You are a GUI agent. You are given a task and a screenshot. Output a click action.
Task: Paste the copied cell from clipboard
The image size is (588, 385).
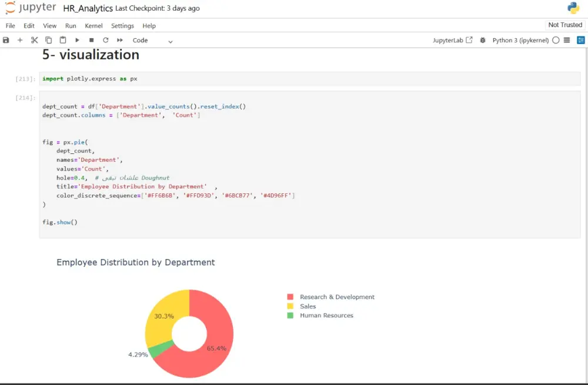(x=62, y=40)
